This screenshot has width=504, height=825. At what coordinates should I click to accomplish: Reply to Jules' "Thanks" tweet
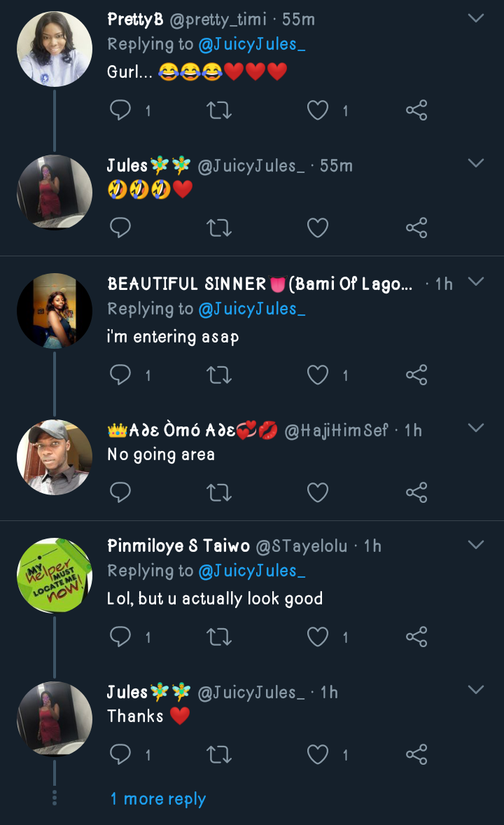point(121,754)
